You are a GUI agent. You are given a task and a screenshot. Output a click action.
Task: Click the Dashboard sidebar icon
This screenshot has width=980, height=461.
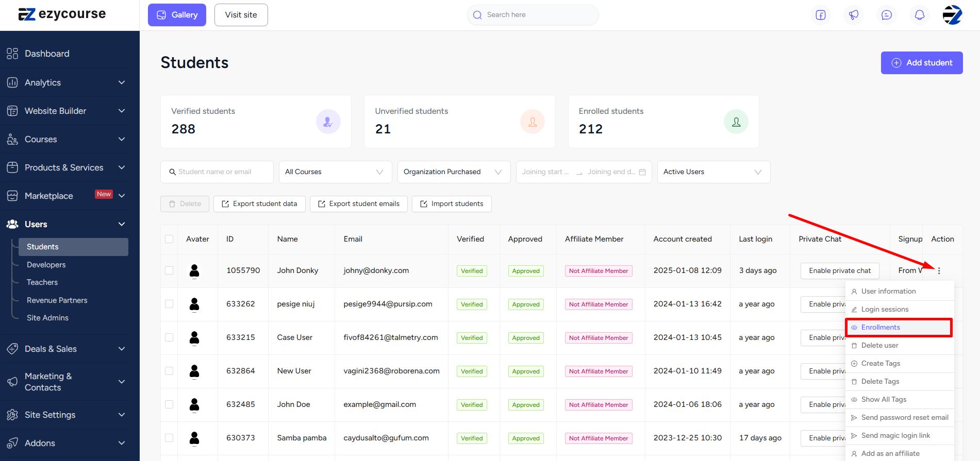pos(12,54)
